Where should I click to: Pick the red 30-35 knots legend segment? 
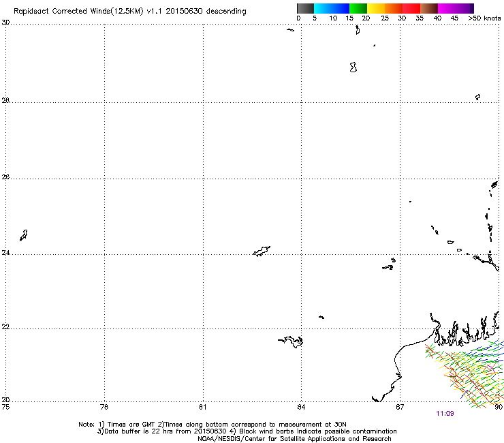[x=411, y=8]
